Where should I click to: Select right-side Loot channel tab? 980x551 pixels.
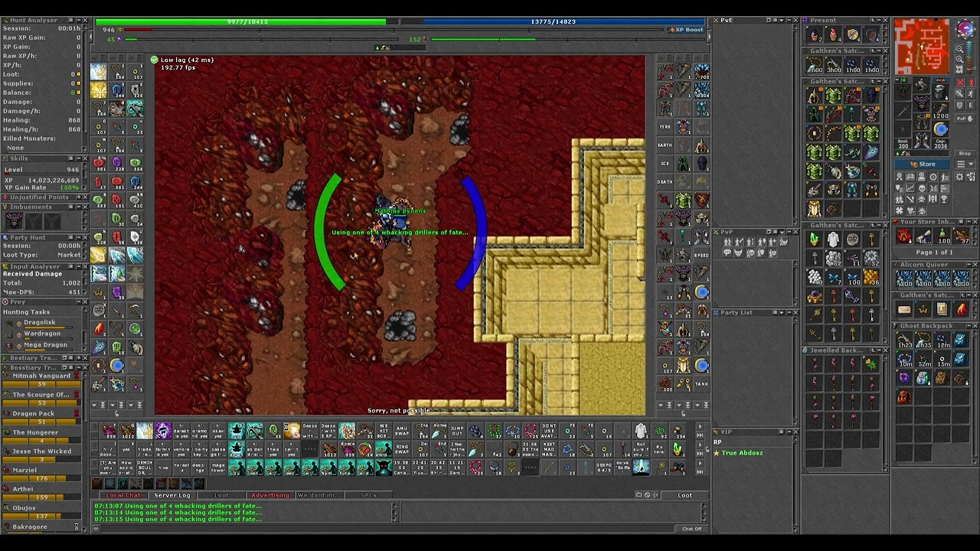click(x=684, y=495)
